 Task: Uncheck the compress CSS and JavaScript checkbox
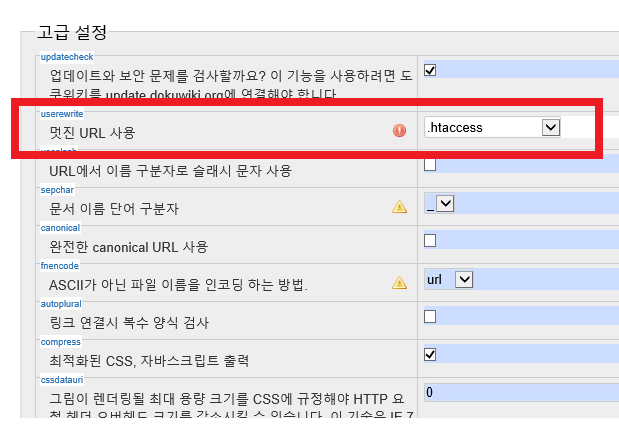pyautogui.click(x=430, y=354)
